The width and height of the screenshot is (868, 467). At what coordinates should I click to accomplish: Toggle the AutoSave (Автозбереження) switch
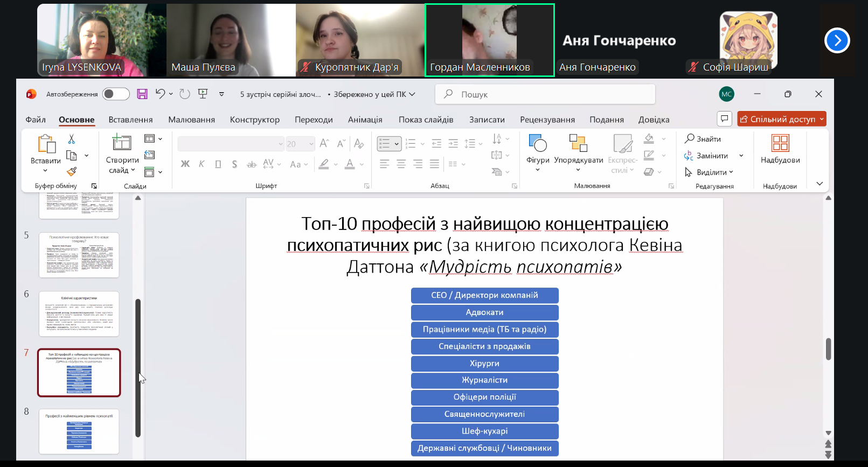[116, 94]
